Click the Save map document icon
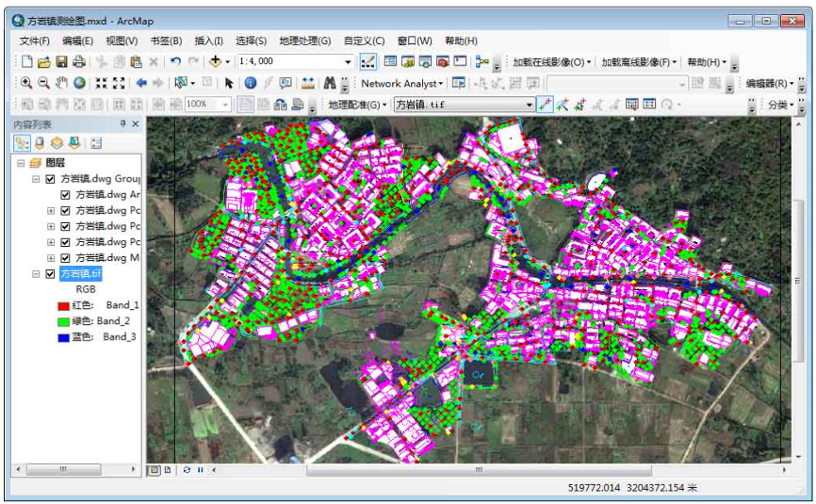This screenshot has width=816, height=504. click(x=61, y=62)
